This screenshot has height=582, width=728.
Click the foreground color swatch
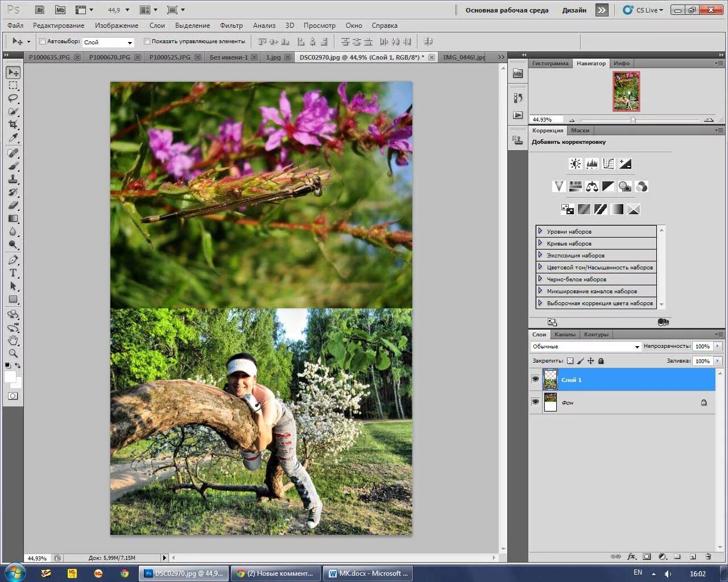(x=10, y=376)
